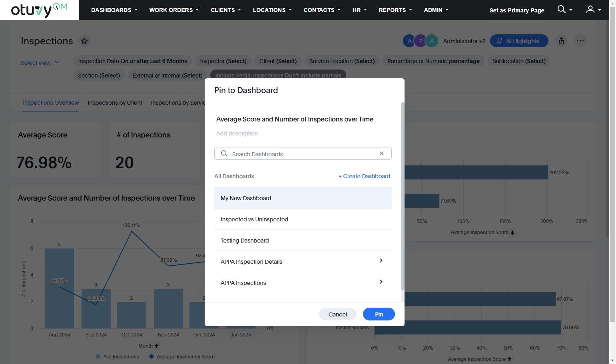The height and width of the screenshot is (364, 616).
Task: Open the user profile icon menu
Action: (590, 10)
